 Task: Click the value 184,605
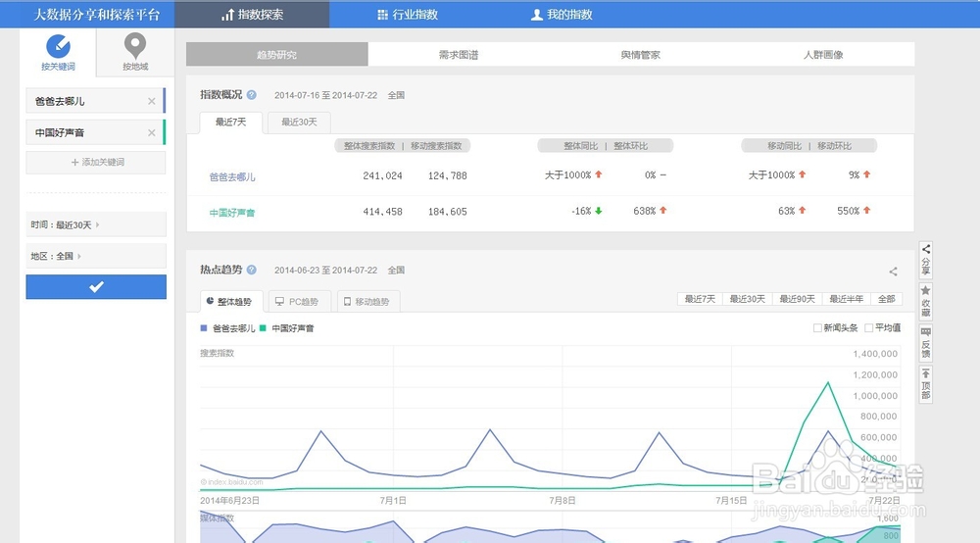448,212
